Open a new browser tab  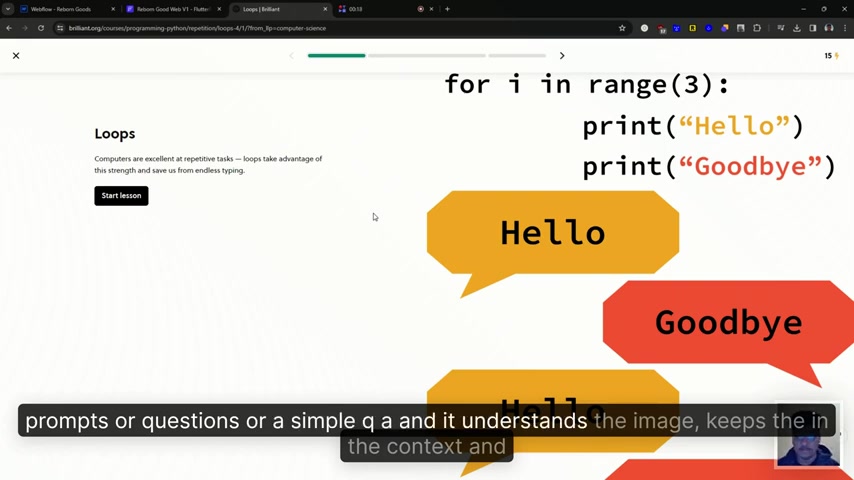pyautogui.click(x=447, y=9)
